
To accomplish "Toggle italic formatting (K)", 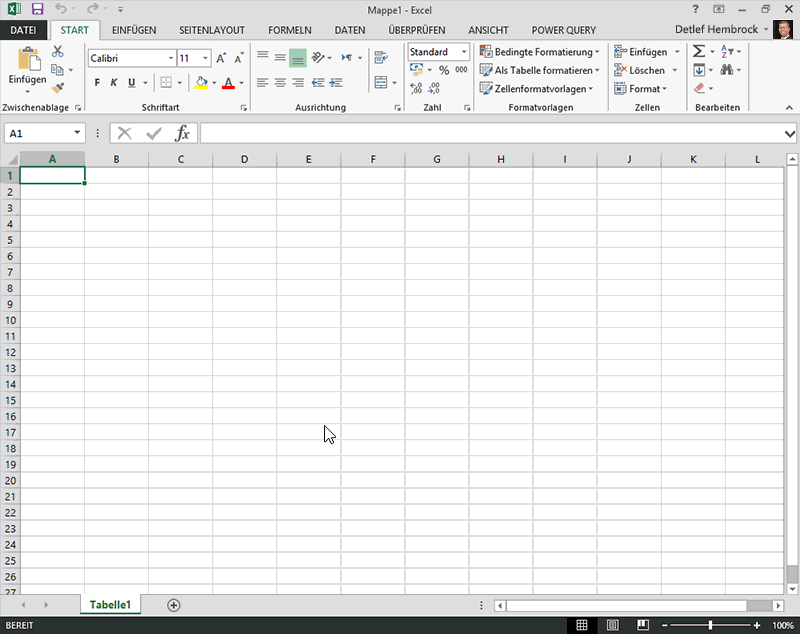I will (x=114, y=83).
